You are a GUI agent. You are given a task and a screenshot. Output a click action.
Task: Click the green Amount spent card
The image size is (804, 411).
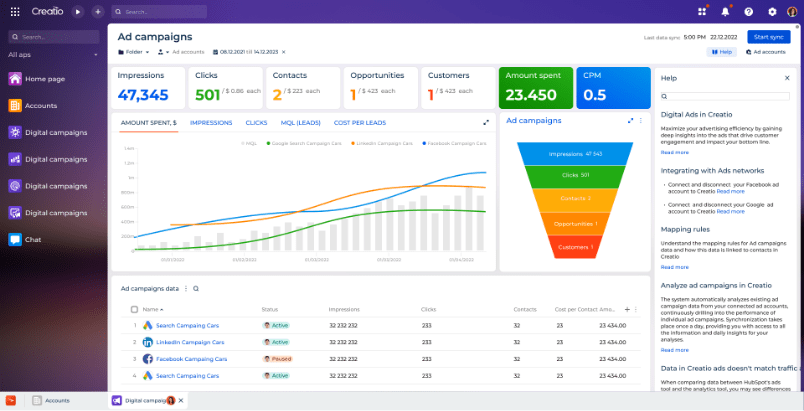[536, 88]
